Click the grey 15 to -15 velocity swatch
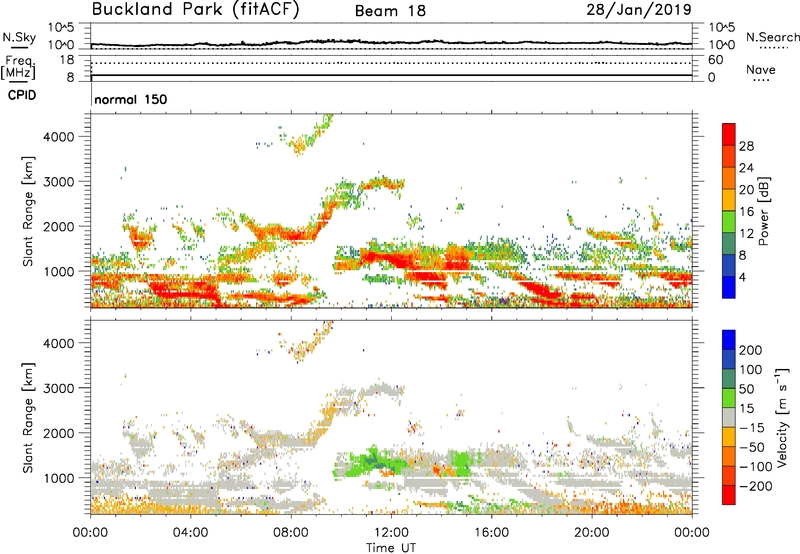Screen dimensions: 800x554 729,418
